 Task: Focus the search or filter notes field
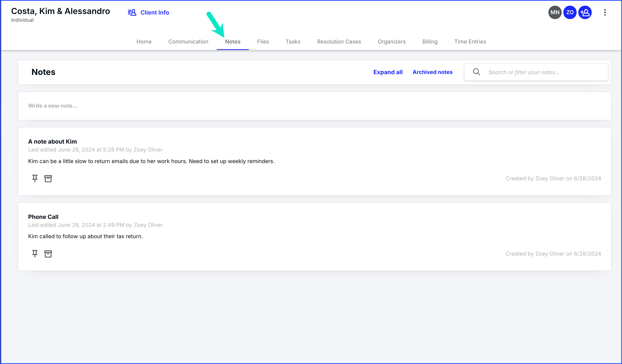(x=543, y=72)
